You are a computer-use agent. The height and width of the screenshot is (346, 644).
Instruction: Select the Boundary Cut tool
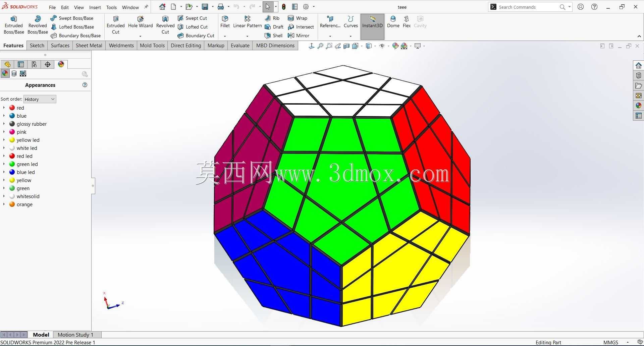[x=196, y=36]
